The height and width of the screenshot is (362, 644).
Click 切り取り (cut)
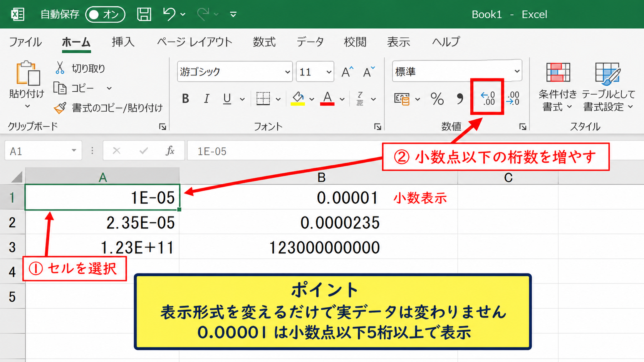pos(80,68)
